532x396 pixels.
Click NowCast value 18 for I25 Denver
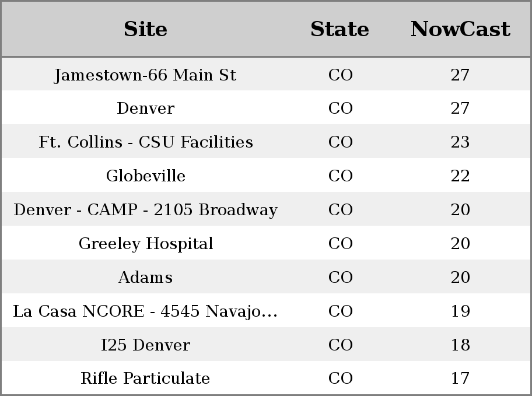point(460,345)
